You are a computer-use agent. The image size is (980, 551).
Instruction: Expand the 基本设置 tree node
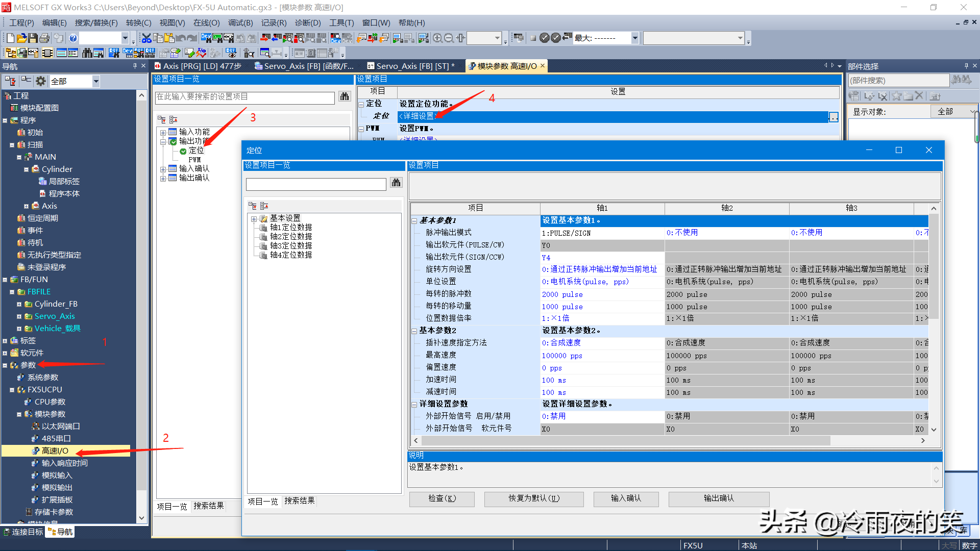tap(254, 219)
